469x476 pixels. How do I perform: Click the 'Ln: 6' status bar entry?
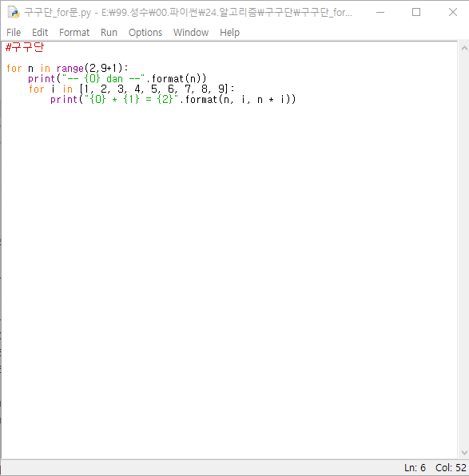pos(415,467)
